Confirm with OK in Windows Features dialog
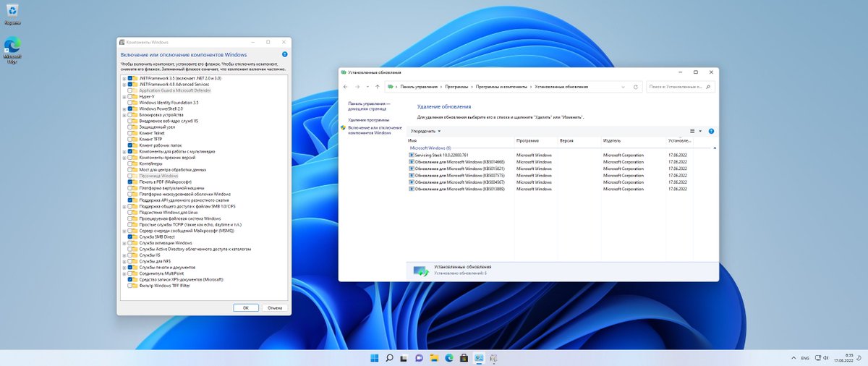Viewport: 868px width, 366px height. click(x=246, y=307)
